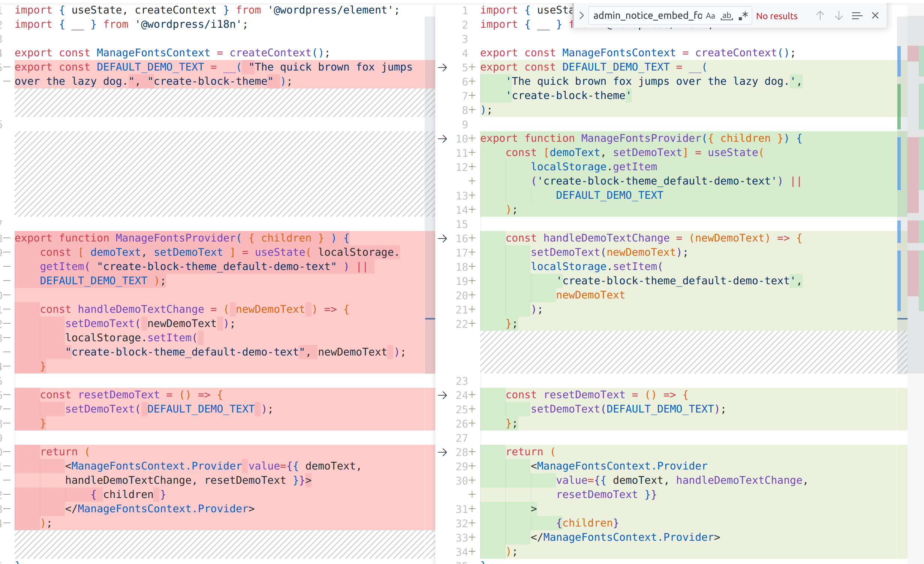Viewport: 924px width, 564px height.
Task: Revert change using arrow at line 5
Action: [442, 67]
